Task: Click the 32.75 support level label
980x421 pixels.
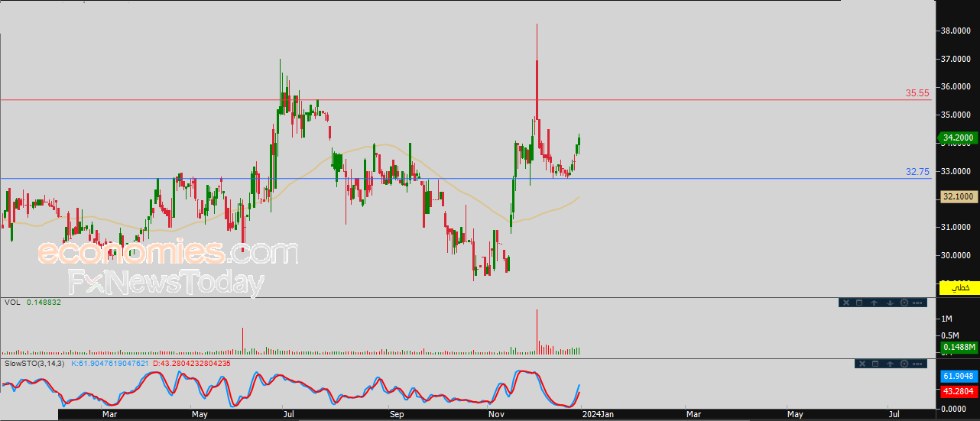Action: point(917,172)
